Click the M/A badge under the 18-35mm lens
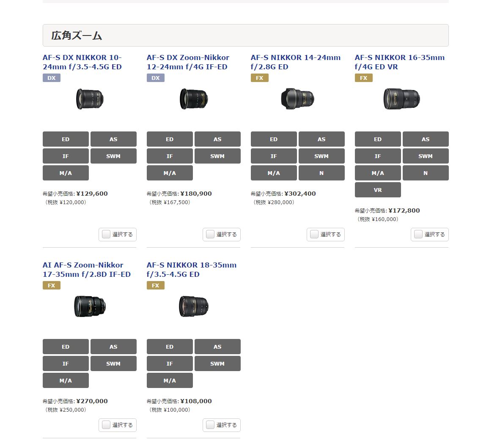Image resolution: width=478 pixels, height=448 pixels. click(170, 380)
